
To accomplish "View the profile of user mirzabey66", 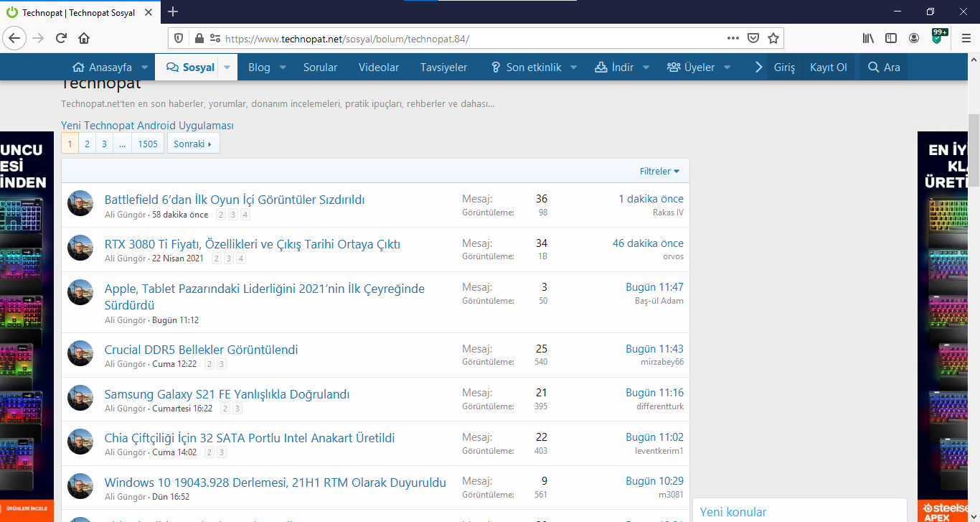I will pyautogui.click(x=662, y=362).
